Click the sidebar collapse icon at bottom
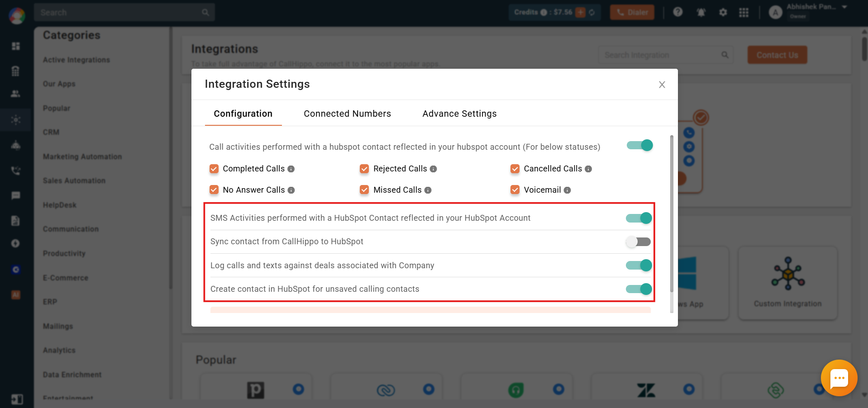 [x=17, y=399]
